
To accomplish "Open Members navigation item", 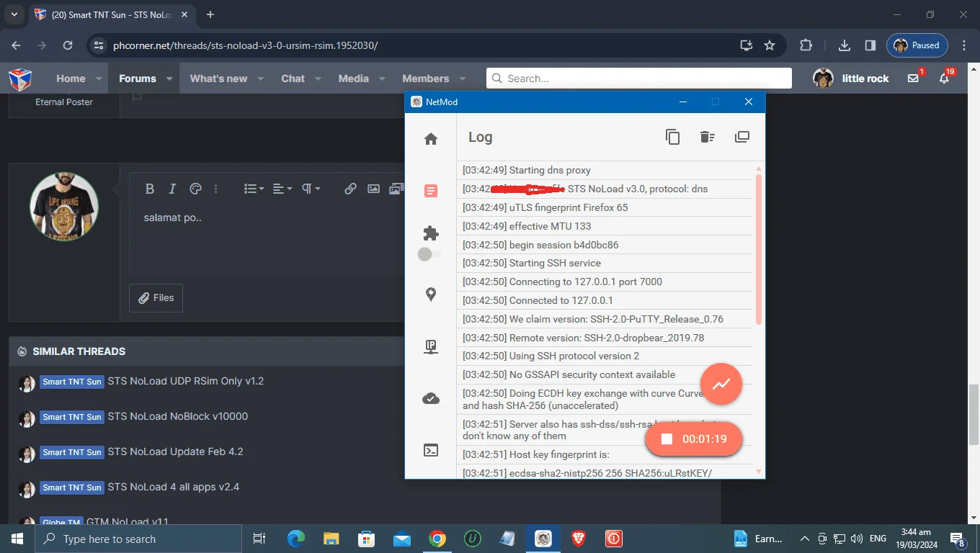I will tap(425, 78).
